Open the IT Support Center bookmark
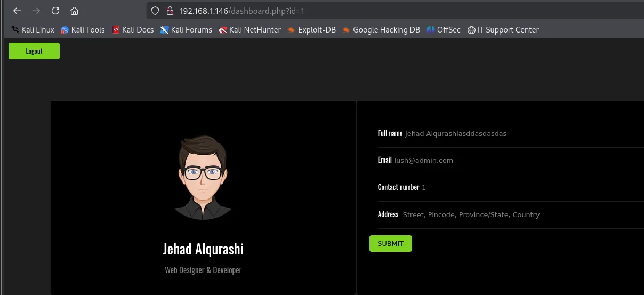Viewport: 644px width, 295px height. click(503, 30)
